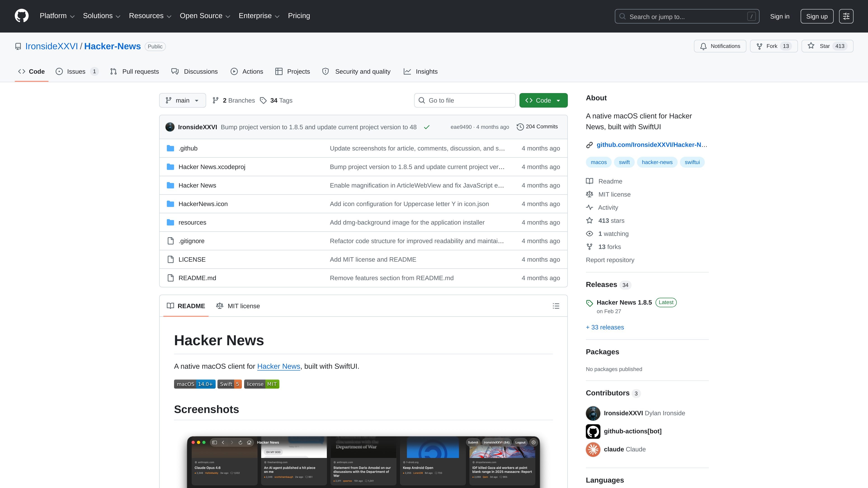Open the Insights tab
Viewport: 868px width, 488px height.
tap(420, 71)
